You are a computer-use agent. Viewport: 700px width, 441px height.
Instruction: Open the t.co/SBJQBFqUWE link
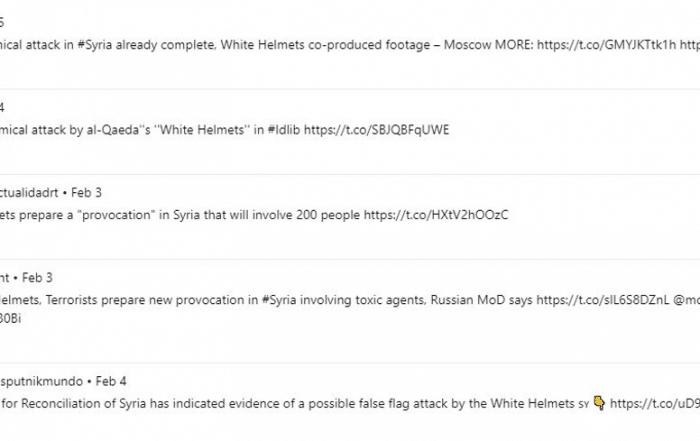click(376, 130)
